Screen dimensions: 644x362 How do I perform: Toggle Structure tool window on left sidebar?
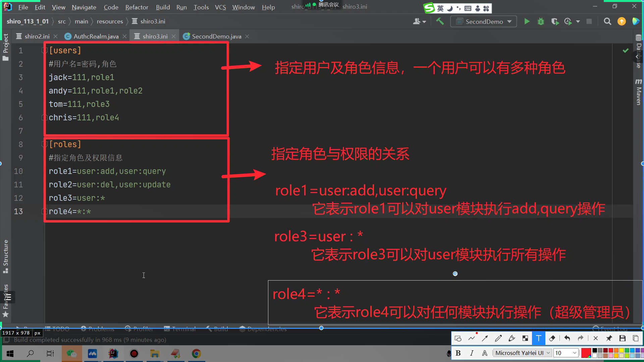coord(5,256)
